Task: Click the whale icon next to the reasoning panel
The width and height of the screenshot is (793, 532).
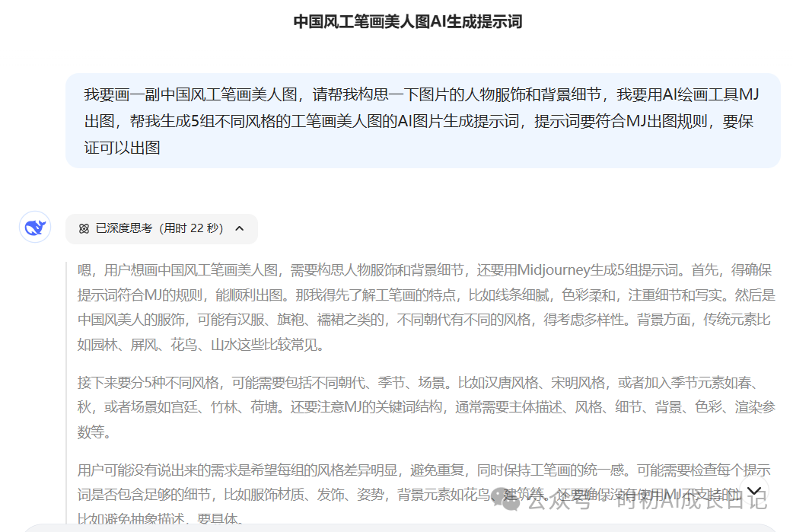Action: tap(34, 227)
